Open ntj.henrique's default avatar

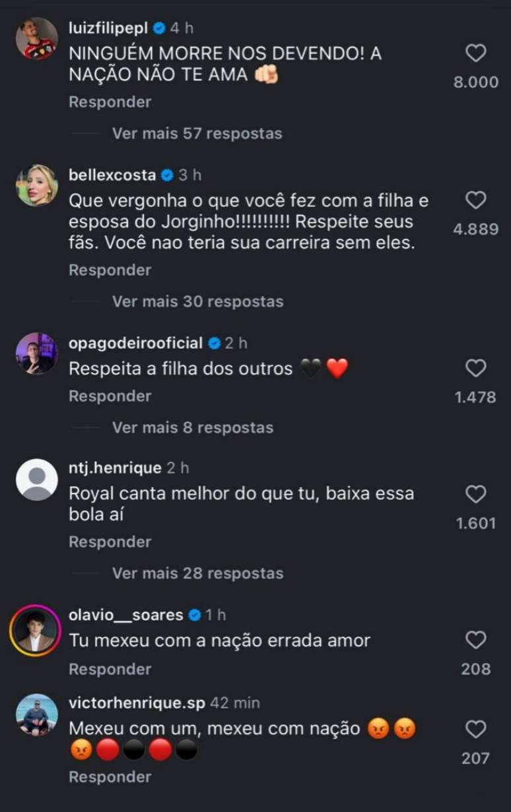[37, 480]
